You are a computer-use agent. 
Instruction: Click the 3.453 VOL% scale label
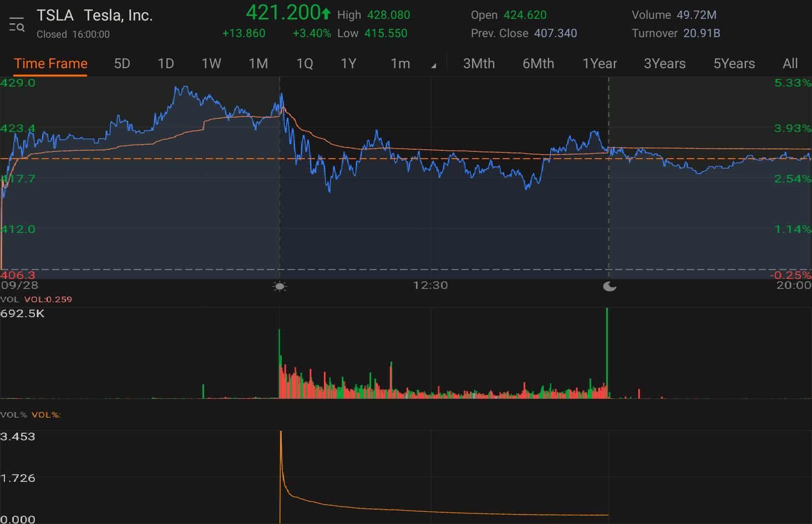tap(18, 436)
